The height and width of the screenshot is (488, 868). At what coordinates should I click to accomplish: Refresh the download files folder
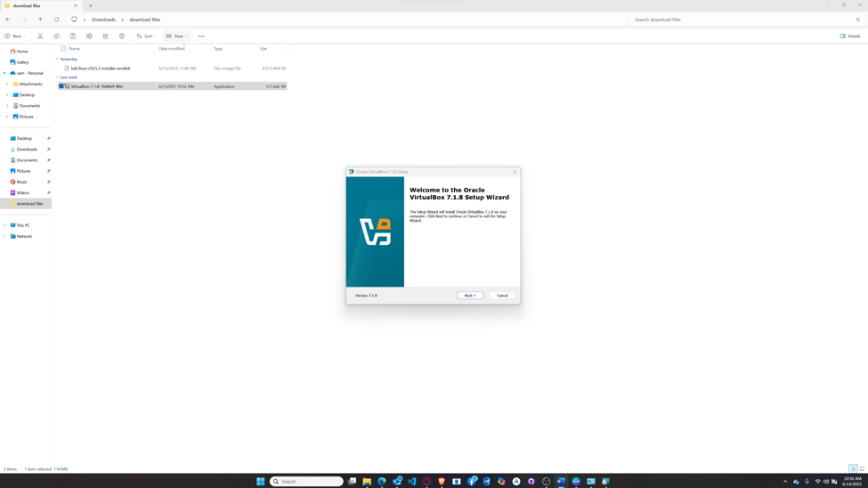(x=56, y=20)
